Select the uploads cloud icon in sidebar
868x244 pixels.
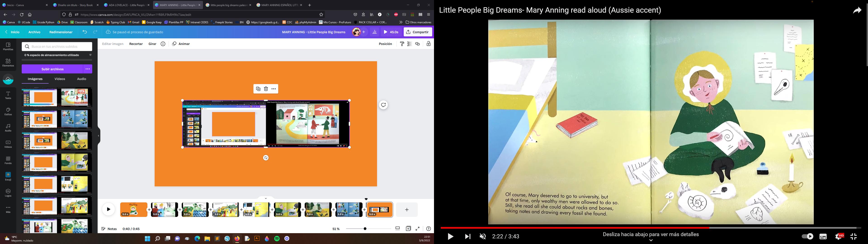tap(8, 80)
